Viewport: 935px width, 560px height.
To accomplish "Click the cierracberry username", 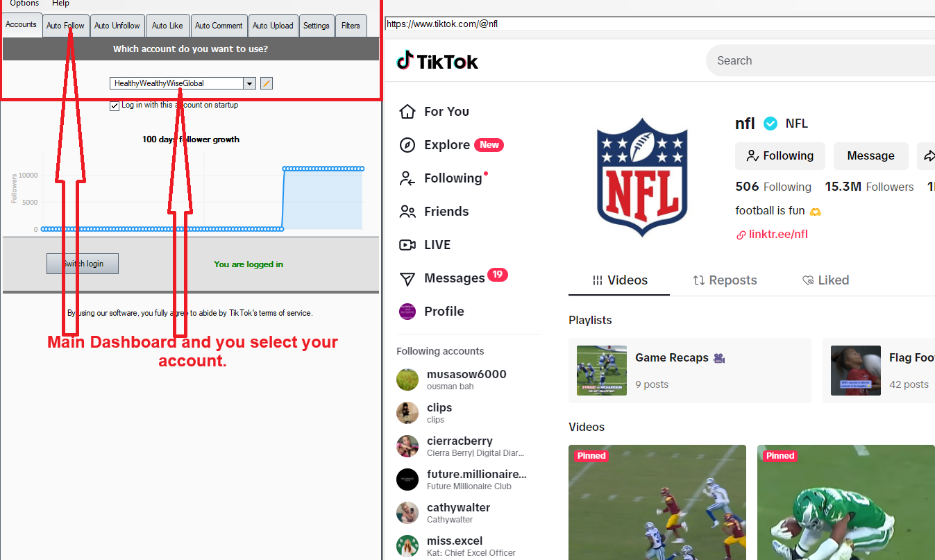I will pos(460,441).
